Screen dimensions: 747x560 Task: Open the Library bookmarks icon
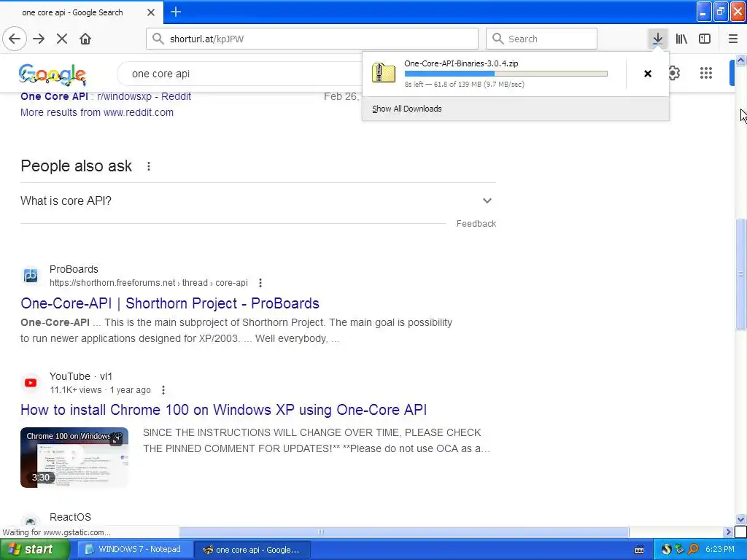pos(681,39)
